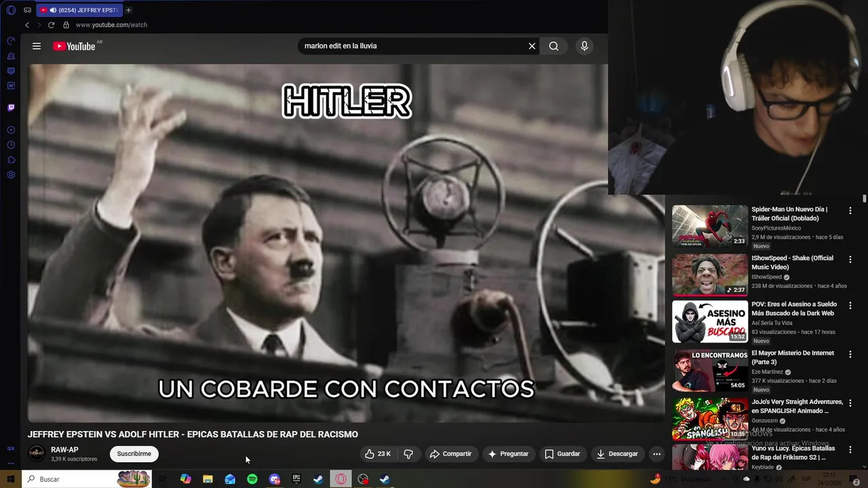Viewport: 868px width, 488px height.
Task: Open JoJo's Very Straight Adventures title
Action: tap(797, 407)
